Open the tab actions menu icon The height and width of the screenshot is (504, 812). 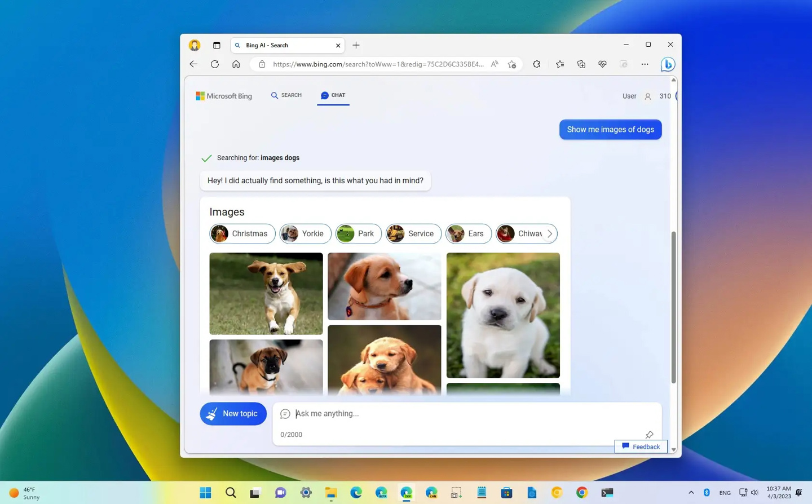pyautogui.click(x=217, y=45)
